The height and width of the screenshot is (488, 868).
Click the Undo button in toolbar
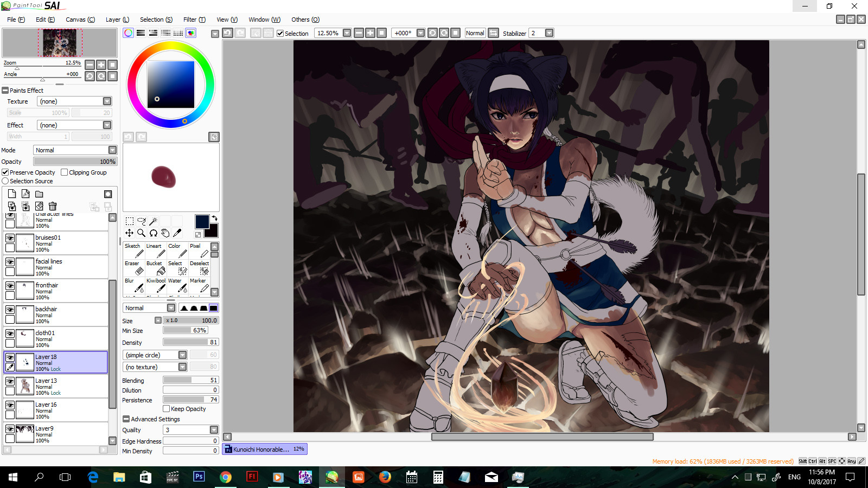(227, 33)
